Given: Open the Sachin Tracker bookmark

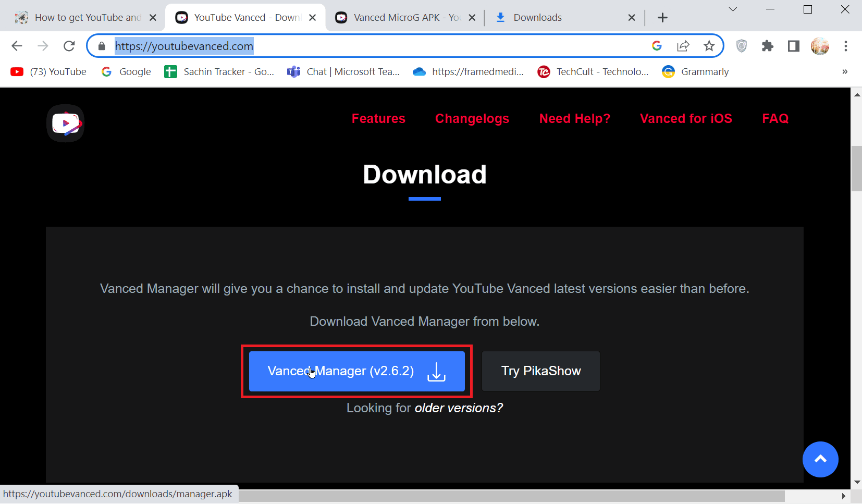Looking at the screenshot, I should [219, 71].
